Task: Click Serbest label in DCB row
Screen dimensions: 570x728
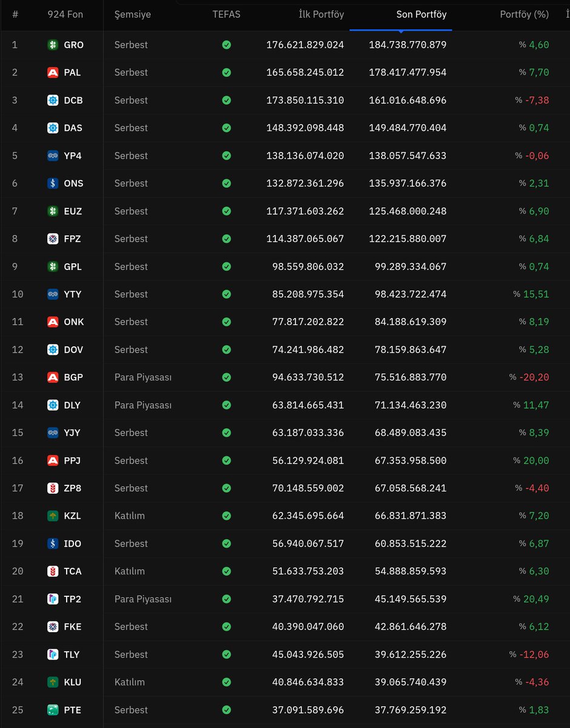Action: (131, 100)
